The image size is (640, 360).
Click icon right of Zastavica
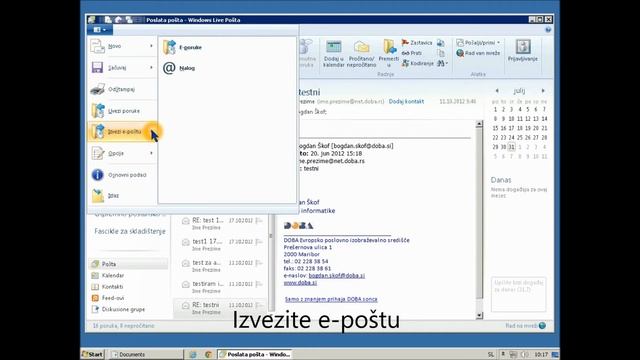[441, 42]
